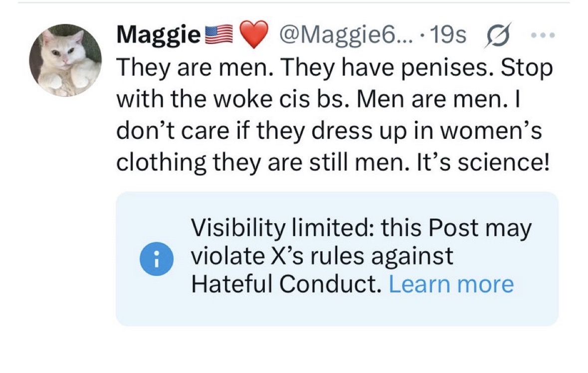Open the post via 19s timestamp
The width and height of the screenshot is (588, 373).
coord(450,35)
